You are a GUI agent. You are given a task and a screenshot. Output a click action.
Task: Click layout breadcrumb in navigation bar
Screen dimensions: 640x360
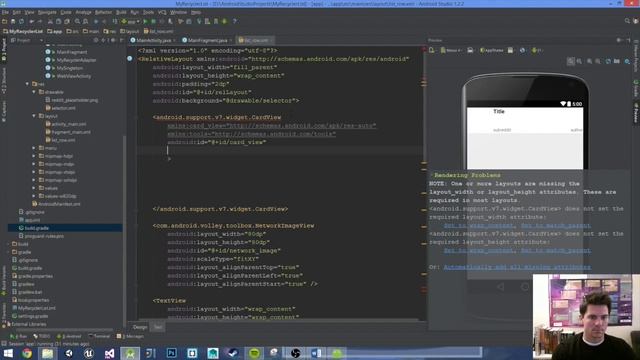130,31
